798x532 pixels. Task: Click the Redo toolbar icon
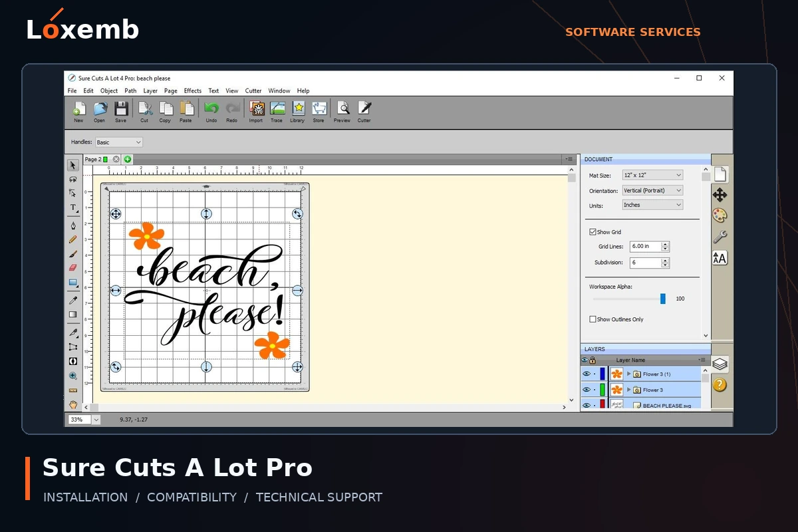pyautogui.click(x=231, y=108)
